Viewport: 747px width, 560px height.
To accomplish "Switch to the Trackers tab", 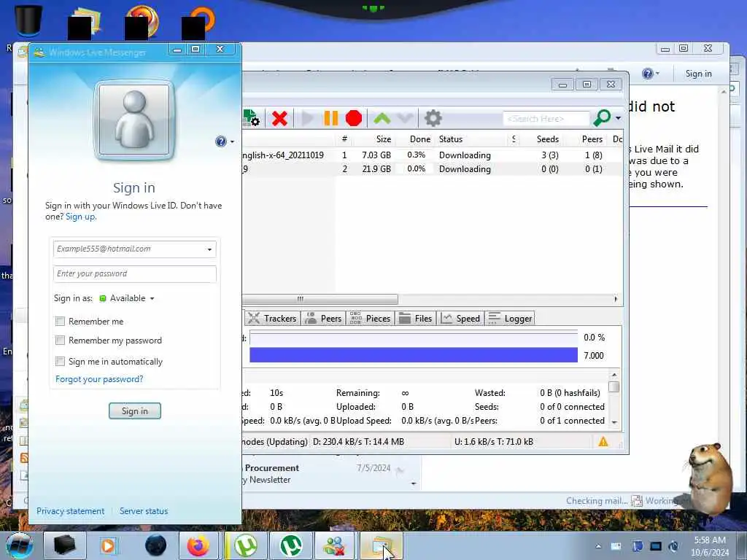I will pos(272,319).
